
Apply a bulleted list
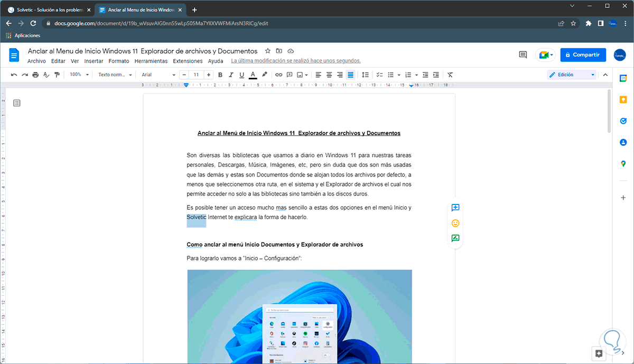[391, 75]
